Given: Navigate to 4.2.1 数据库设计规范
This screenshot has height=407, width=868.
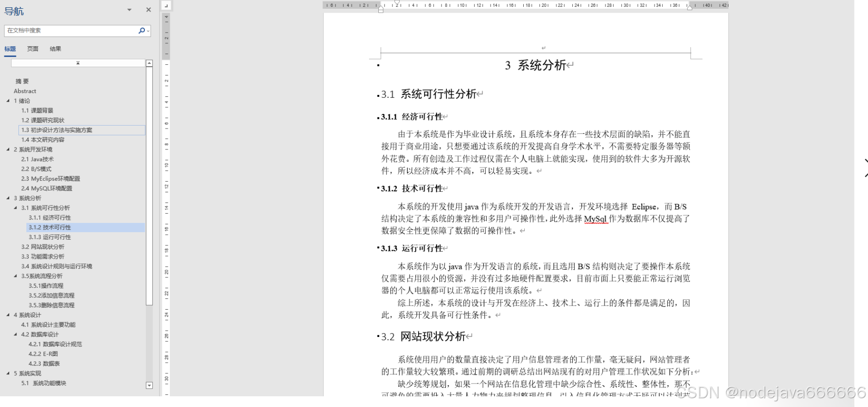Looking at the screenshot, I should tap(55, 344).
